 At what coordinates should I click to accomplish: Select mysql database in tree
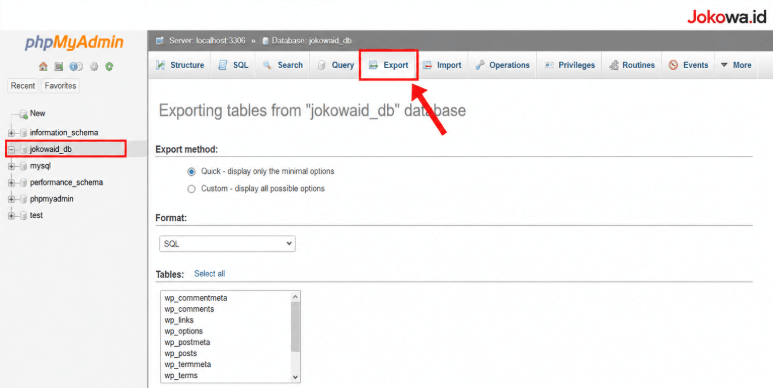(40, 166)
